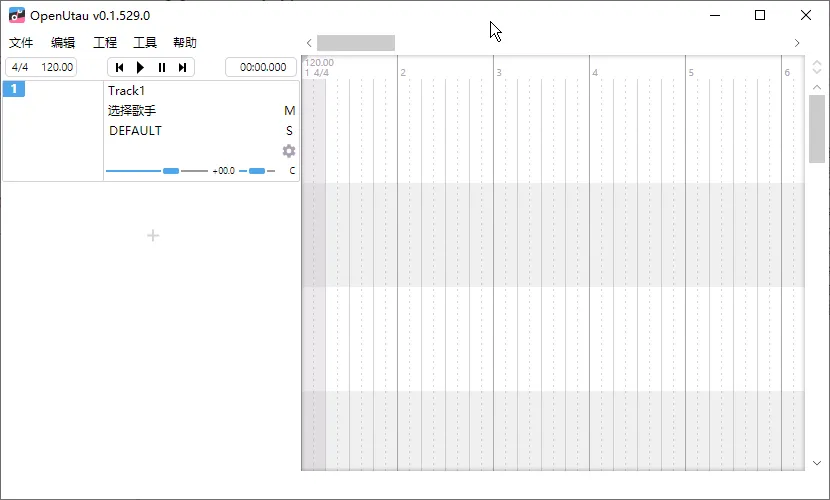Viewport: 830px width, 500px height.
Task: Open the 工具 menu
Action: 145,43
